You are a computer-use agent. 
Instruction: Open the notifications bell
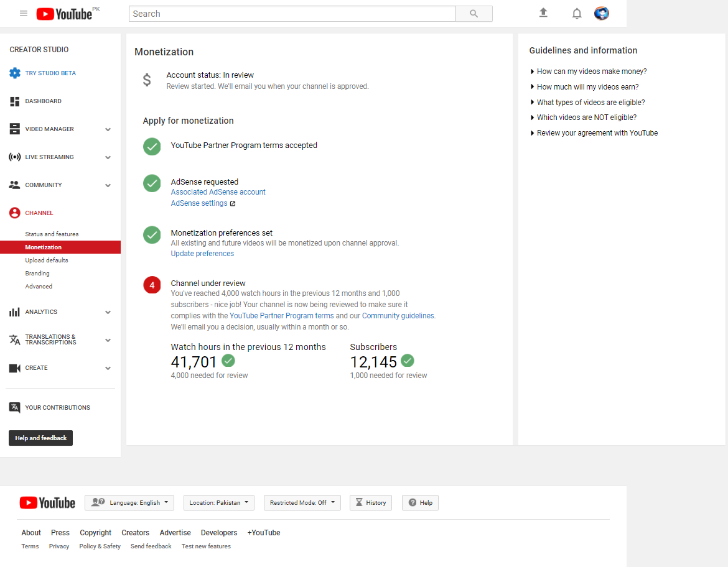[577, 14]
